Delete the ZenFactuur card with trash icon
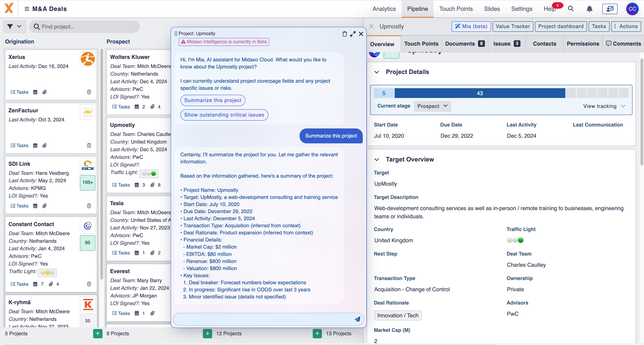 pos(89,146)
